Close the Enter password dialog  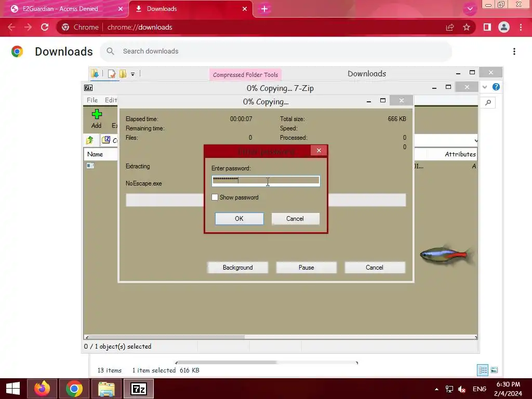pos(318,150)
